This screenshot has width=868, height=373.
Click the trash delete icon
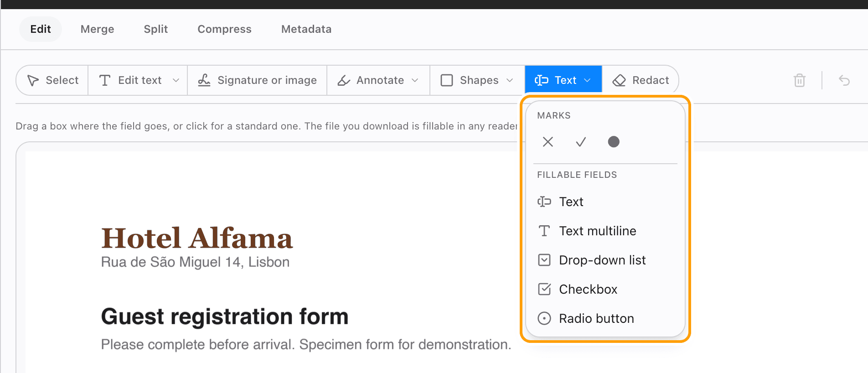[x=799, y=80]
